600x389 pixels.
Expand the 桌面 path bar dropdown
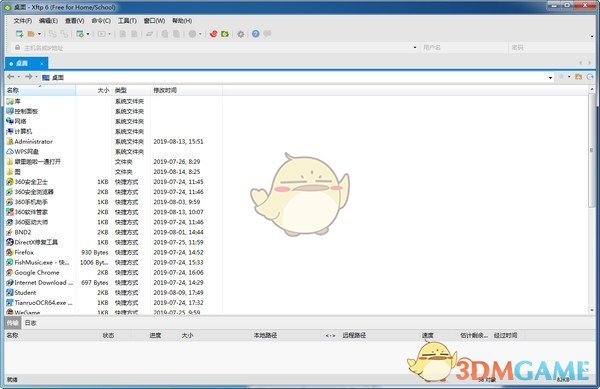click(550, 78)
